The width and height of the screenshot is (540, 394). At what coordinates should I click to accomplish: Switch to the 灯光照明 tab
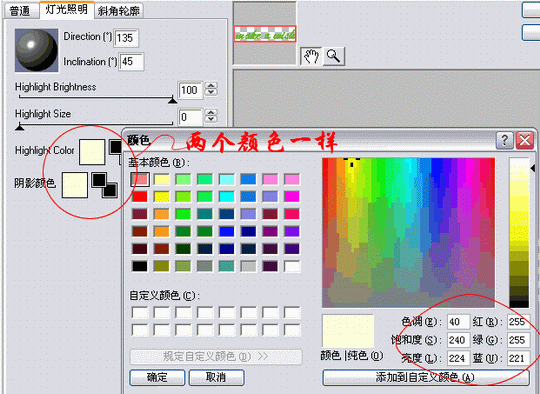(66, 9)
